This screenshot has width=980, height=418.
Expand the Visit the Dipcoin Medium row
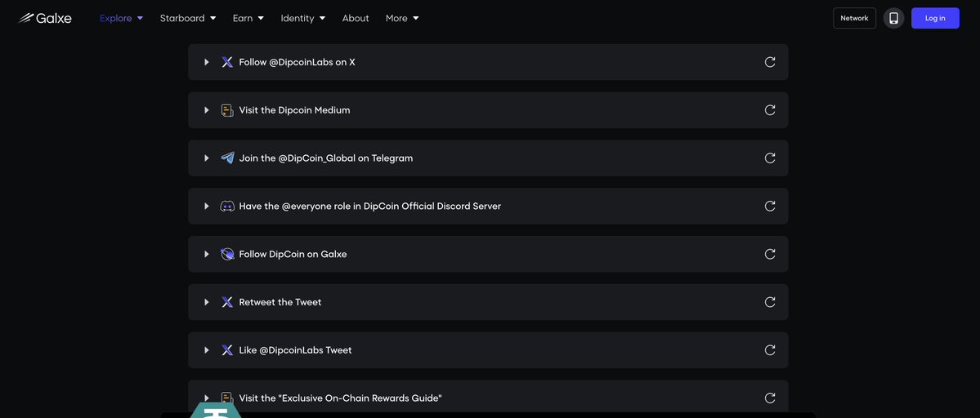coord(206,110)
